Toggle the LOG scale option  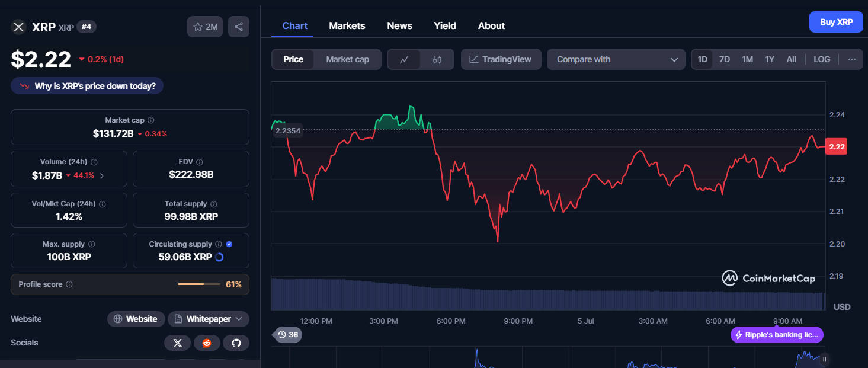(822, 59)
